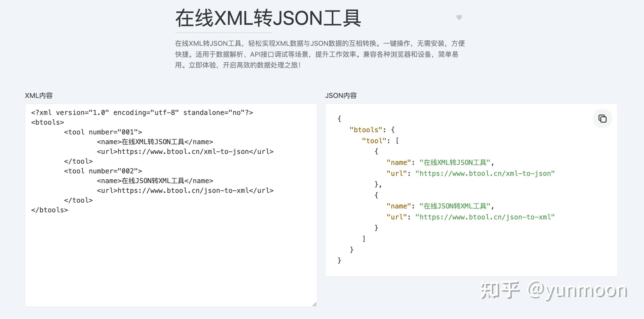
Task: Toggle the favorite heart to bookmark this tool
Action: pos(459,18)
